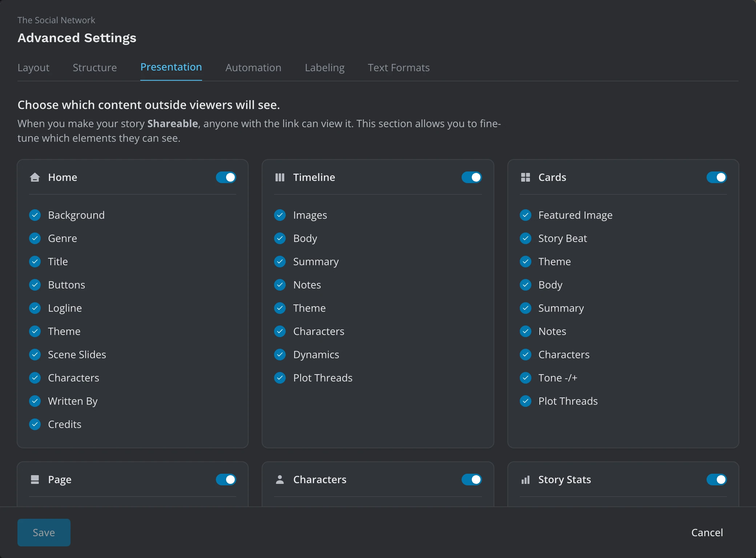Switch to the Text Formats tab

coord(399,68)
